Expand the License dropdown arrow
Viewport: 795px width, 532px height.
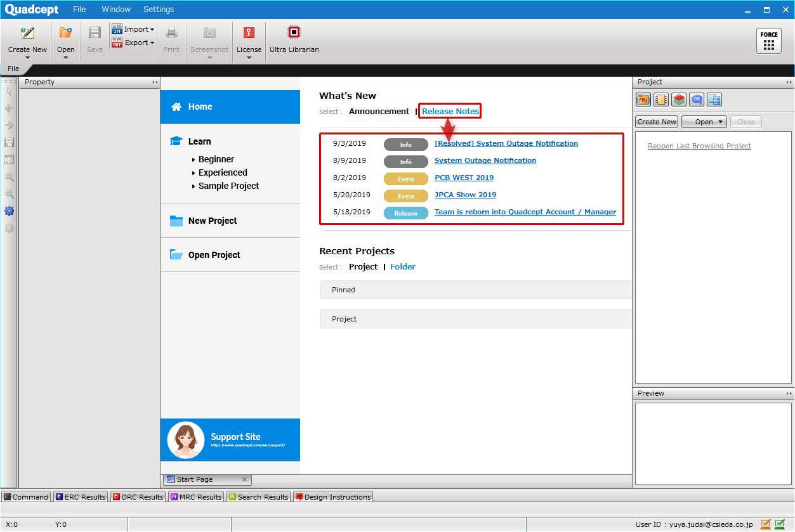click(249, 58)
